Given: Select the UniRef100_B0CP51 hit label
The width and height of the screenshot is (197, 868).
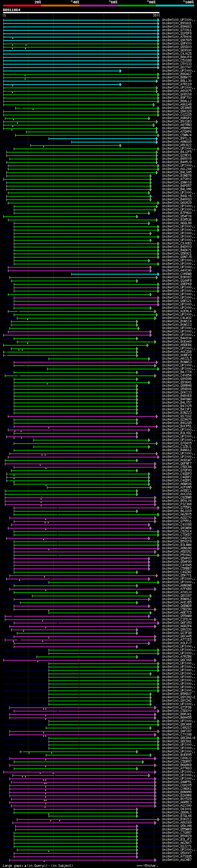Looking at the screenshot, I should click(177, 426).
